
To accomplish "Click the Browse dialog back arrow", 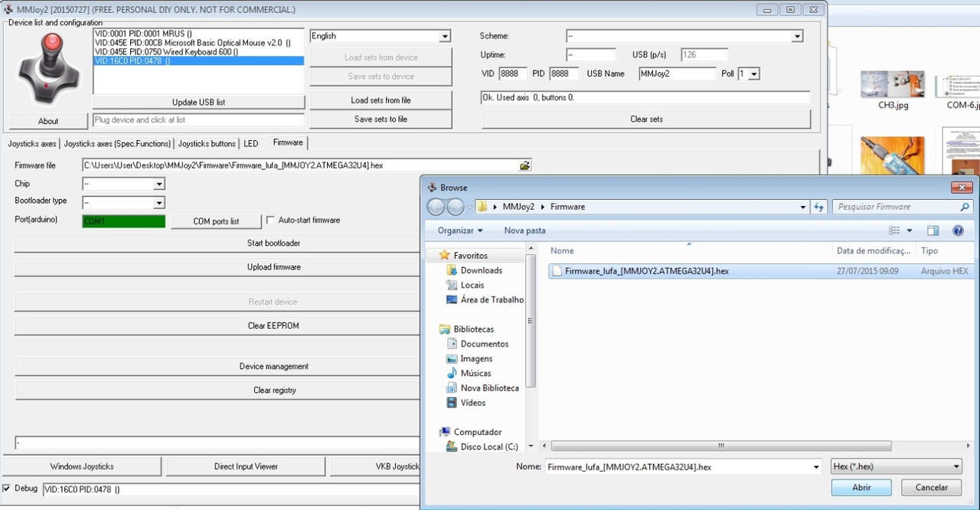I will tap(436, 207).
